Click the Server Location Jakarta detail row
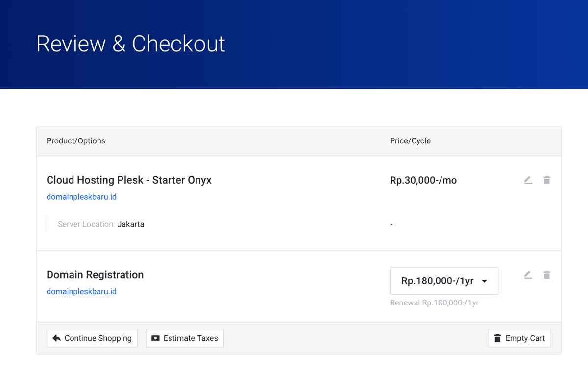 (x=100, y=224)
